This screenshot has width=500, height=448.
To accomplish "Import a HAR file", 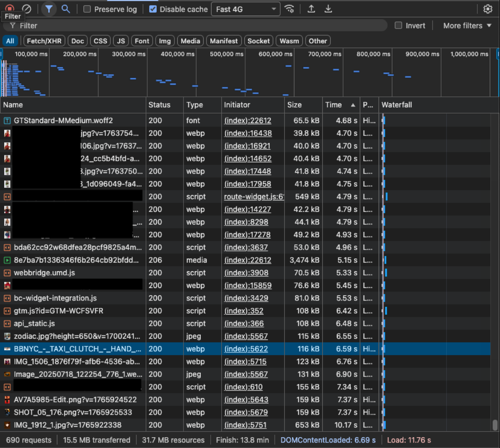I will point(311,9).
